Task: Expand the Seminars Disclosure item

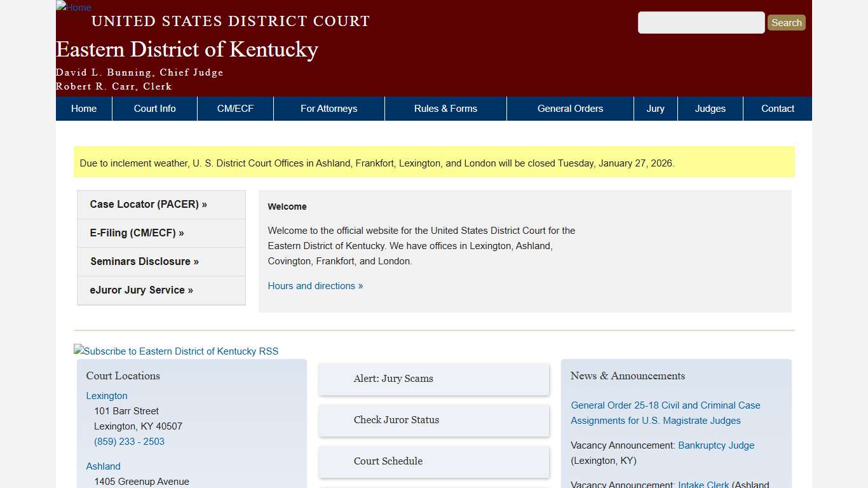Action: (144, 261)
